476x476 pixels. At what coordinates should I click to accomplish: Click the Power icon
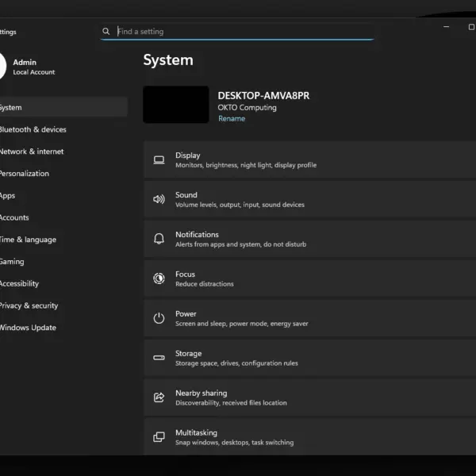[159, 318]
